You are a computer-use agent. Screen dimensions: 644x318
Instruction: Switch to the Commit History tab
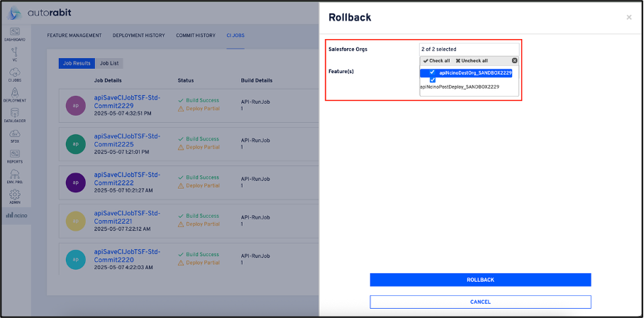click(x=196, y=35)
